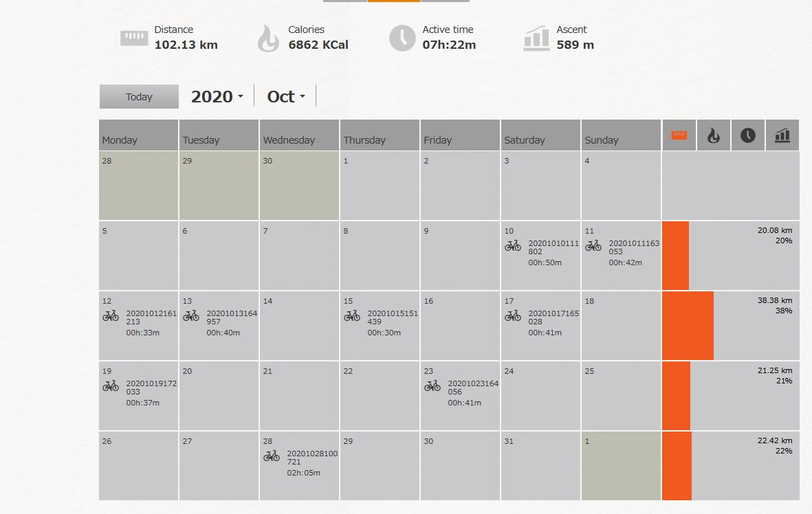The width and height of the screenshot is (812, 514).
Task: Switch summary to calories flame icon
Action: click(x=714, y=135)
